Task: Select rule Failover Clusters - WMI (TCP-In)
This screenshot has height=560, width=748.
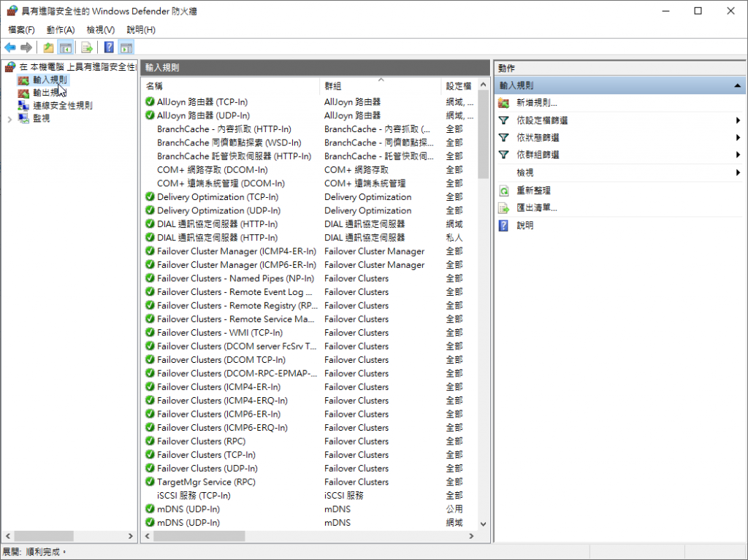Action: click(219, 332)
